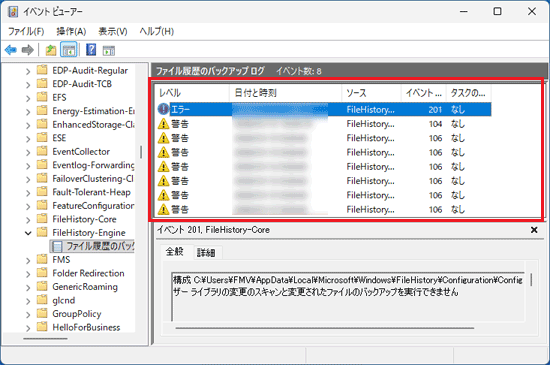
Task: Expand the EventCollector node
Action: (x=28, y=152)
